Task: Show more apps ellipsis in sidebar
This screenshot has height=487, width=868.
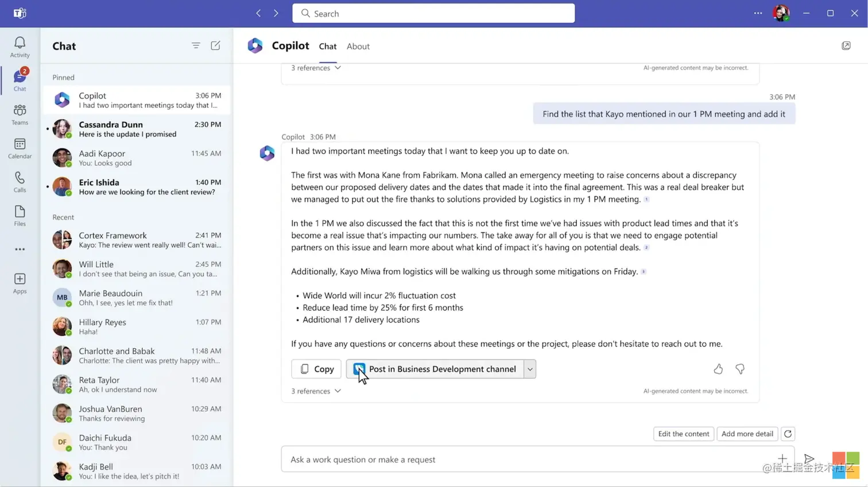Action: click(x=20, y=250)
